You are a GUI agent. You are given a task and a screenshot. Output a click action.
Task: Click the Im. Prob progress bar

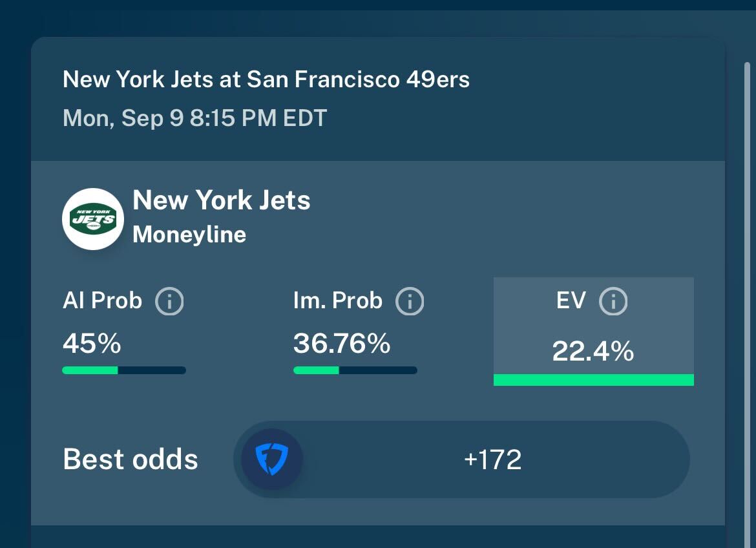[355, 370]
